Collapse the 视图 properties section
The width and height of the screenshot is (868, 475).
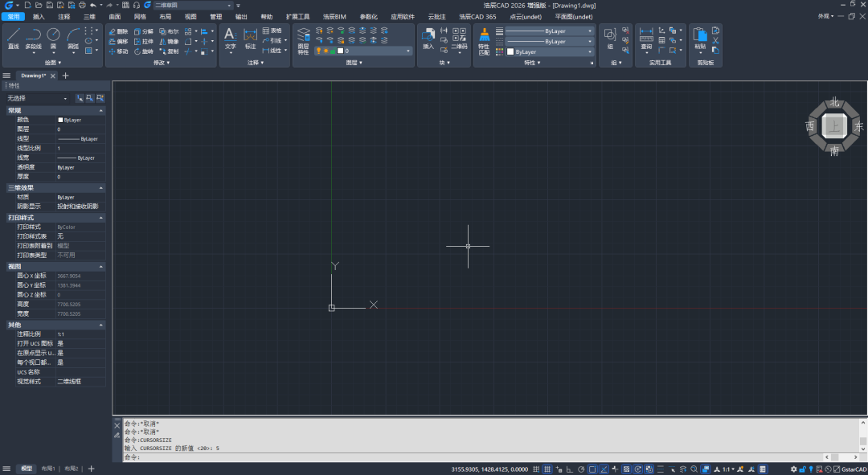pyautogui.click(x=100, y=267)
